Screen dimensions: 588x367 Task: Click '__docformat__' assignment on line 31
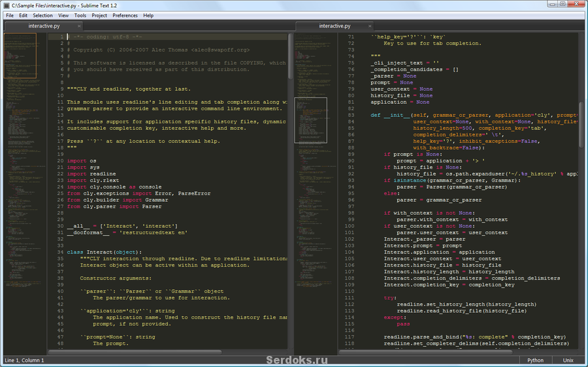127,232
